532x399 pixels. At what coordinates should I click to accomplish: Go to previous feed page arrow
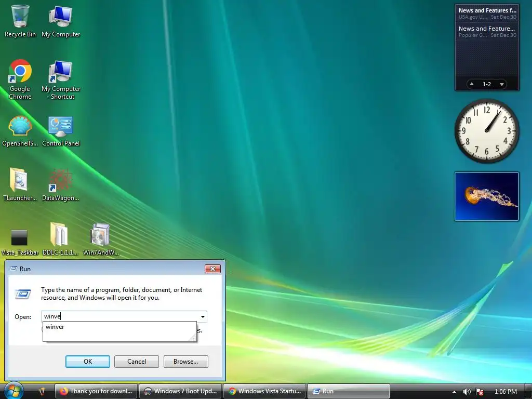click(472, 84)
